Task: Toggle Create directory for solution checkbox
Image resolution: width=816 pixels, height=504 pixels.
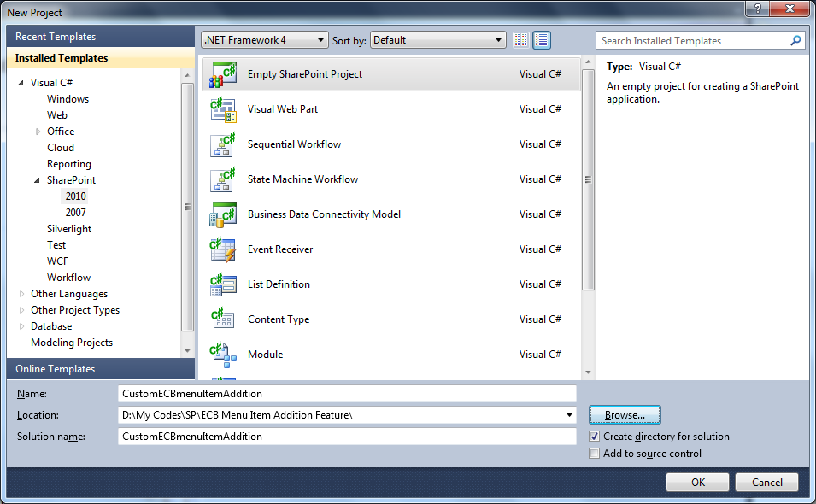Action: pos(595,437)
